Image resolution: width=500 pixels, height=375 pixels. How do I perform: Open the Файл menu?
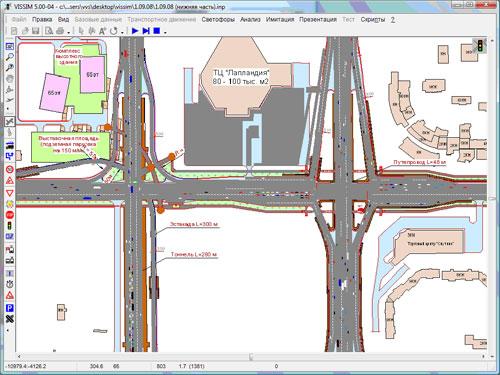point(19,19)
